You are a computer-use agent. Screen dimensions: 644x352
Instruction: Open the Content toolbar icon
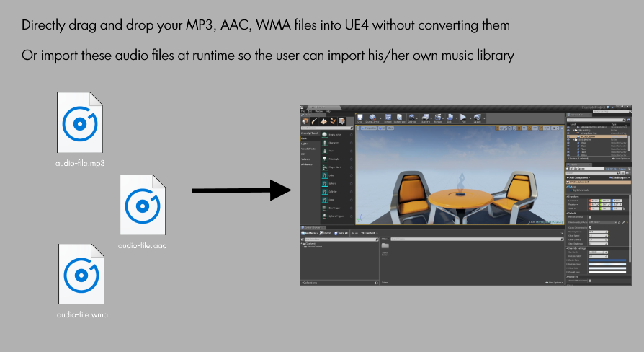[388, 118]
